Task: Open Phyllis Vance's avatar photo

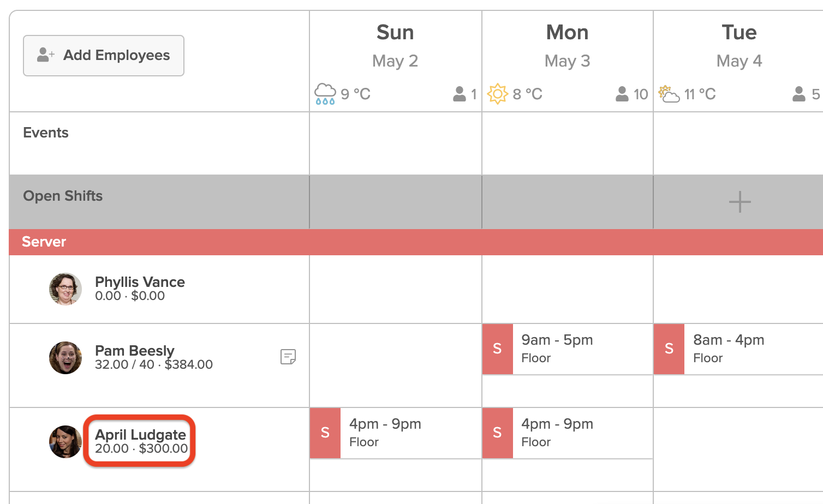Action: (65, 289)
